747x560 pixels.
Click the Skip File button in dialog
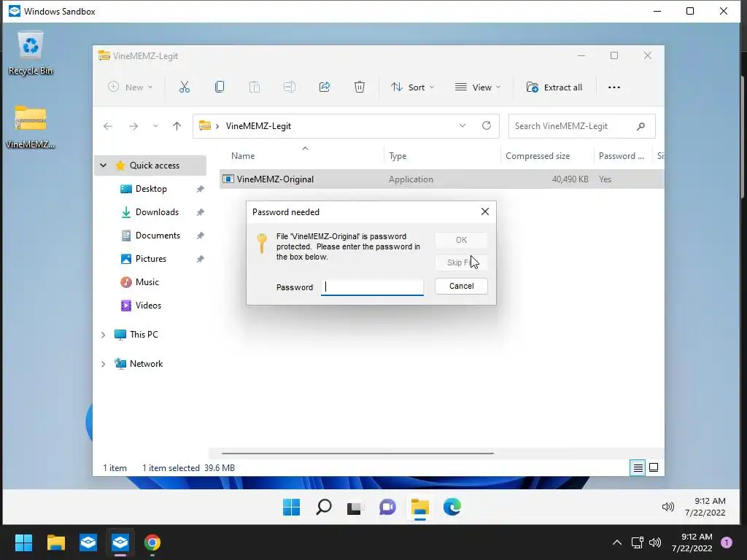pos(461,262)
